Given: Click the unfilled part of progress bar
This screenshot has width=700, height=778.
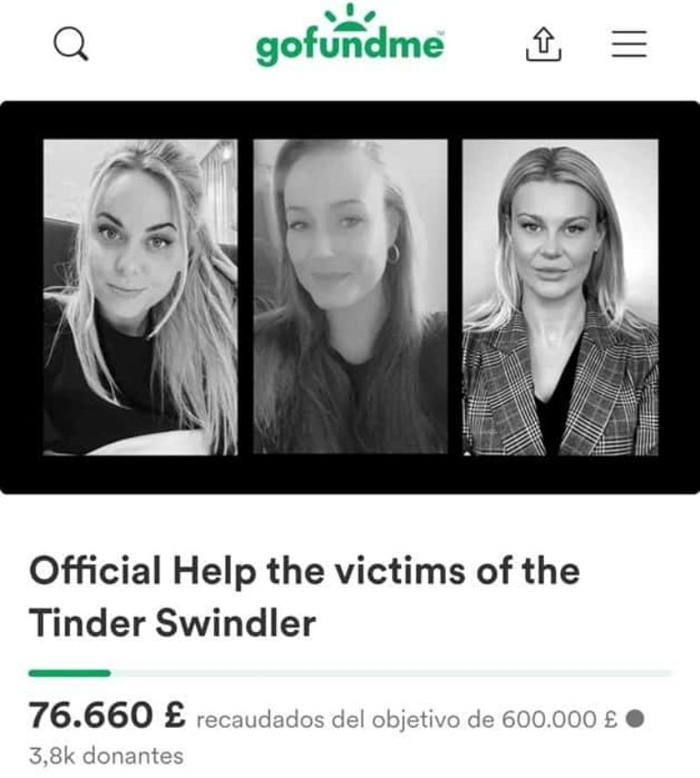Looking at the screenshot, I should pyautogui.click(x=391, y=673).
